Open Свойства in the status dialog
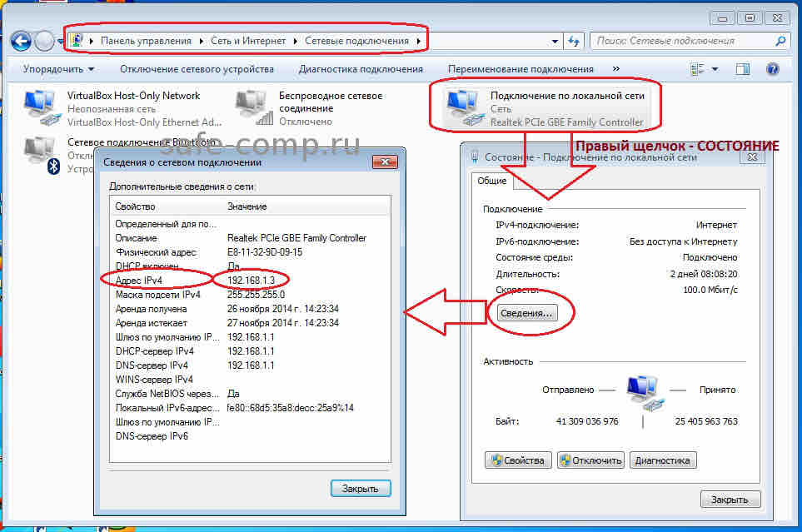This screenshot has height=532, width=802. [x=518, y=460]
